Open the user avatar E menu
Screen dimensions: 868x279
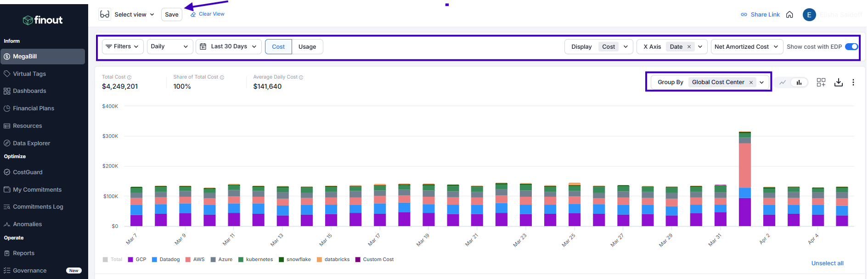point(809,15)
